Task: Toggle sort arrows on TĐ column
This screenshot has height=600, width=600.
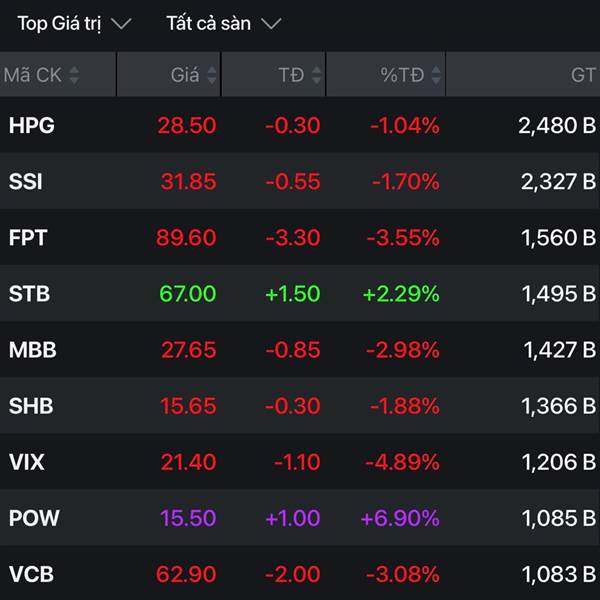Action: pos(316,75)
